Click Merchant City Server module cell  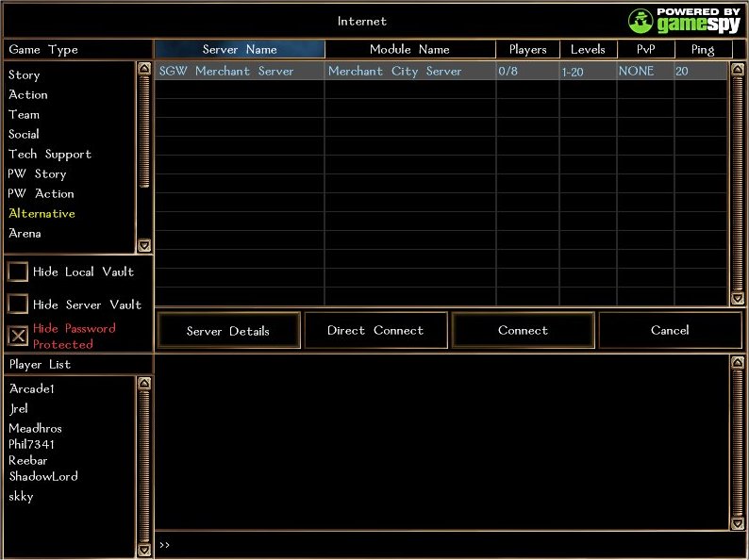(x=409, y=71)
